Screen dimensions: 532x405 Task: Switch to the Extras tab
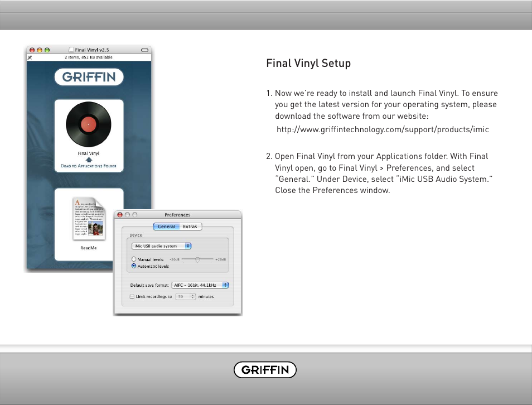(190, 226)
